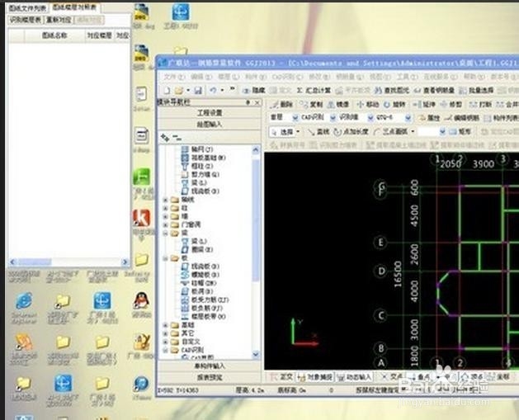Screen dimensions: 519x420
Task: Activate 点加长度 point-plus-length tool
Action: (352, 132)
